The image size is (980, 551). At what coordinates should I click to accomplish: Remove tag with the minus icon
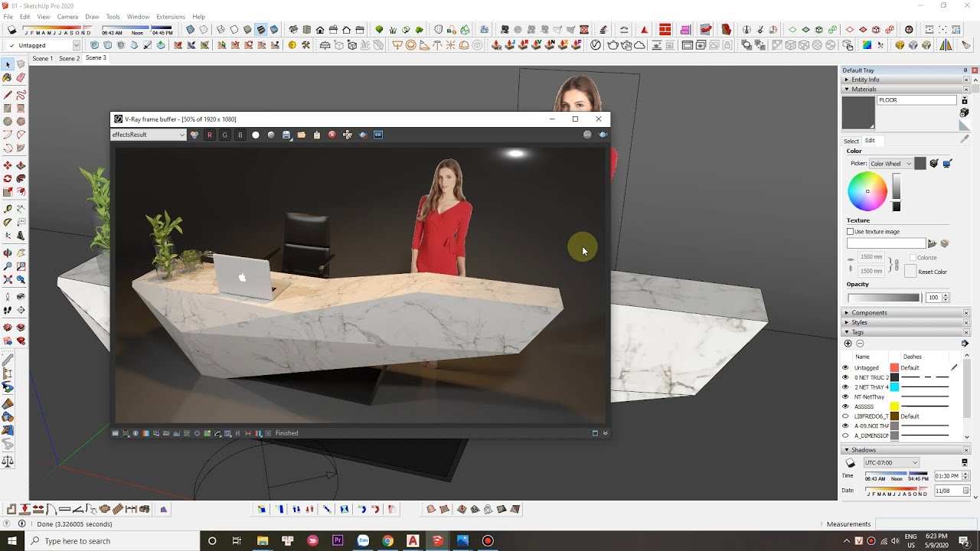click(860, 344)
